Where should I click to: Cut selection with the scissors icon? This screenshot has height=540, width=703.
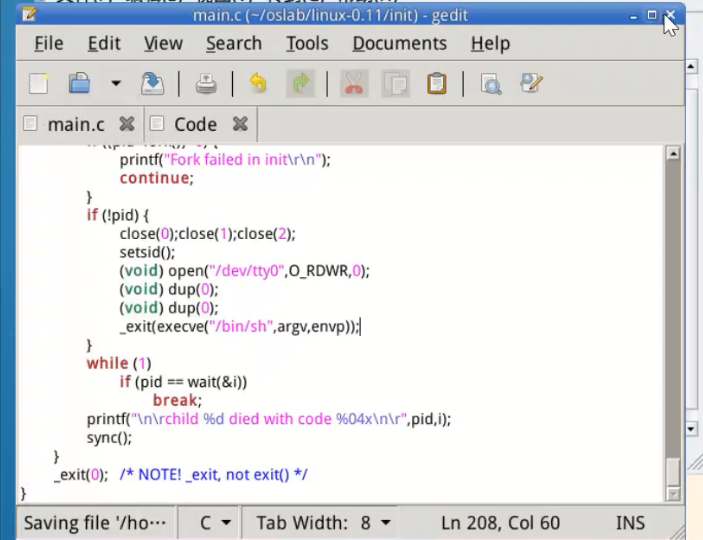coord(354,84)
